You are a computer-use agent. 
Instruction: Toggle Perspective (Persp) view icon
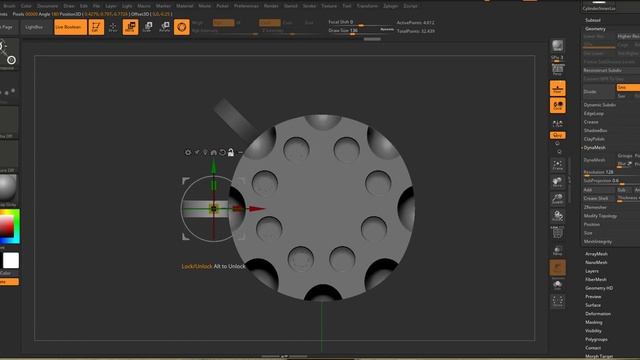558,70
